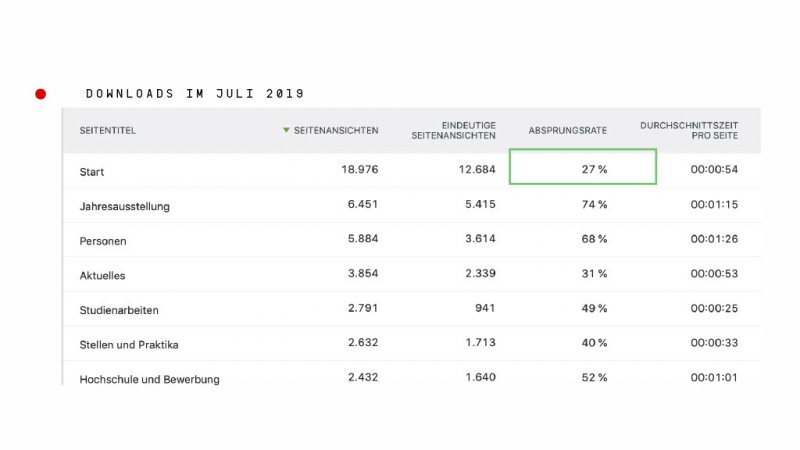Open the Jahresausstellung page row
The width and height of the screenshot is (800, 450).
pyautogui.click(x=124, y=206)
